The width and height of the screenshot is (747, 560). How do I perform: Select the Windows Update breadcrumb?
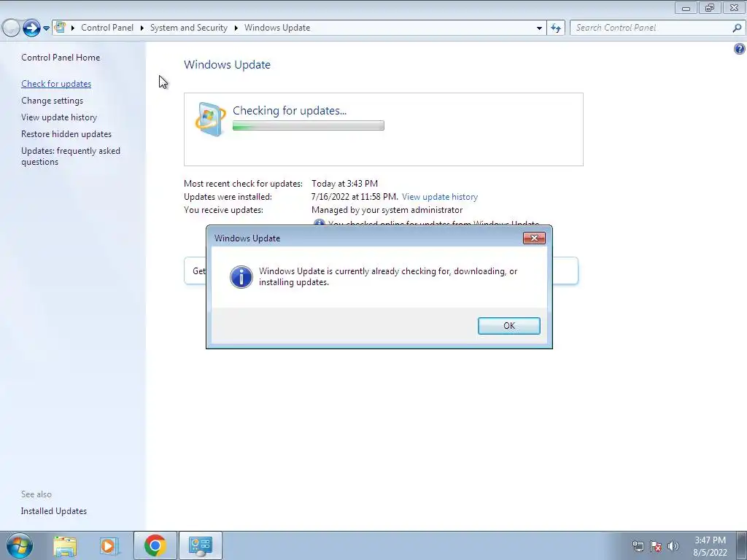277,28
